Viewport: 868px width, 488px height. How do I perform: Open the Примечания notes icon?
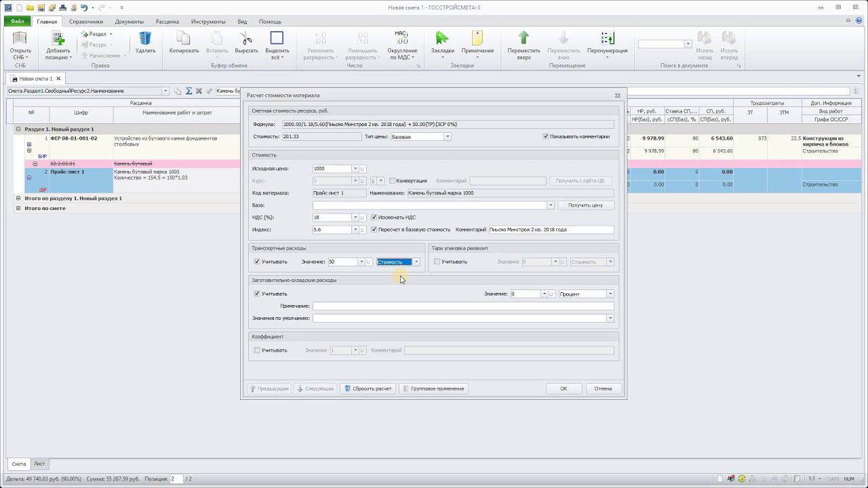point(477,39)
